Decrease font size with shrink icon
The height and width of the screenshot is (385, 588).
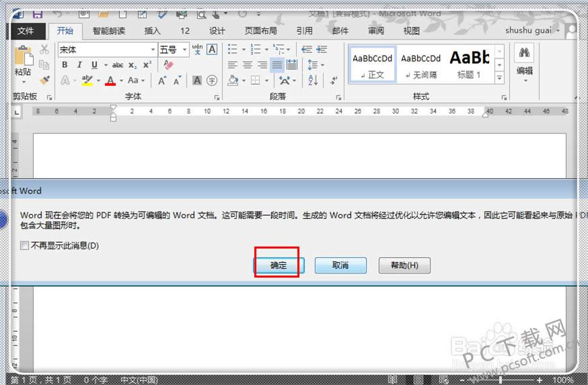177,80
